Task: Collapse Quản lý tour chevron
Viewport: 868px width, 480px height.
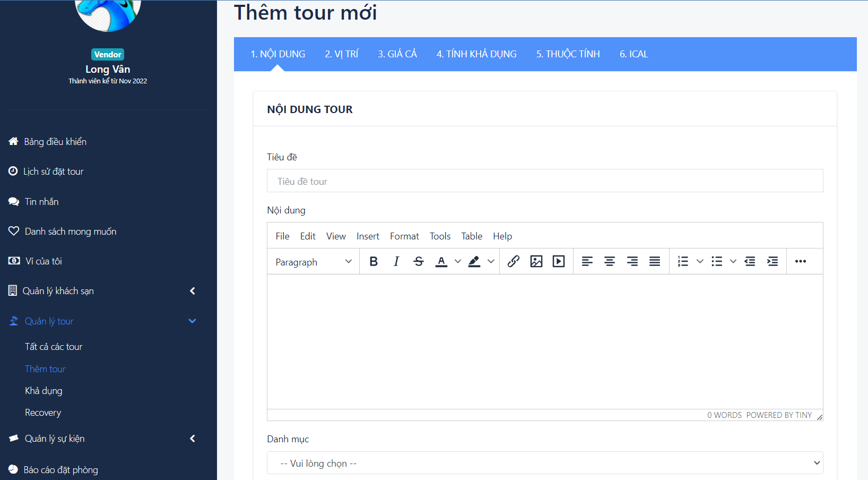Action: pyautogui.click(x=193, y=321)
